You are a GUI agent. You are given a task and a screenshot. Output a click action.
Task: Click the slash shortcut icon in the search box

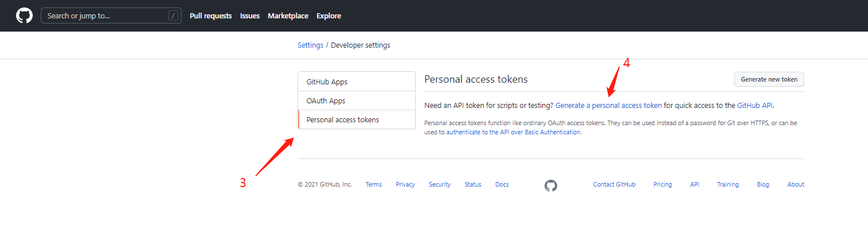pyautogui.click(x=173, y=16)
